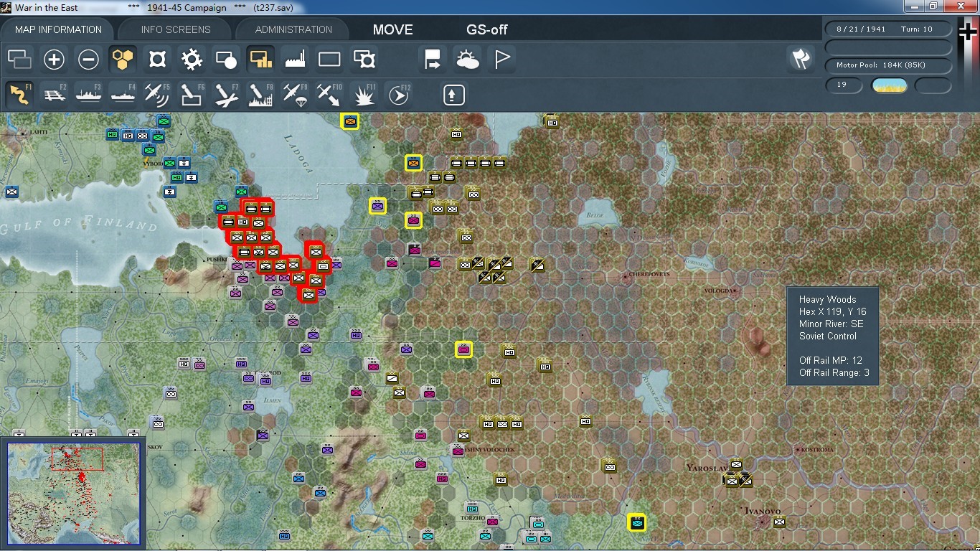Switch to the ADMINISTRATION tab
The height and width of the screenshot is (551, 980).
pyautogui.click(x=293, y=29)
